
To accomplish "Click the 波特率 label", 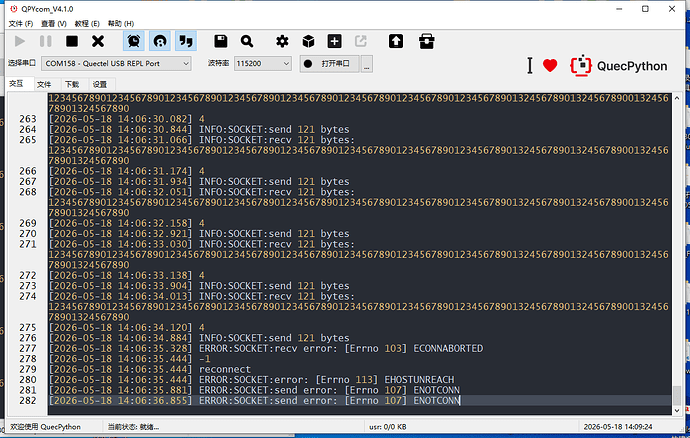I will [x=218, y=63].
